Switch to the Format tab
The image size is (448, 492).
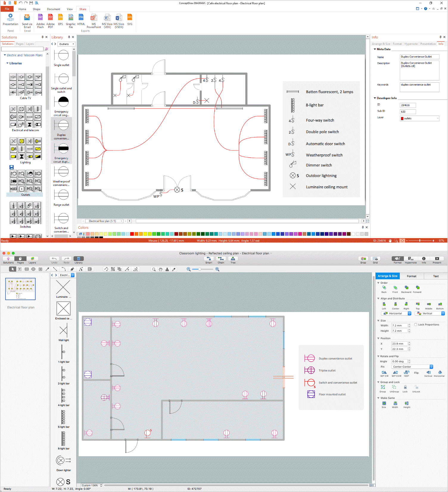pyautogui.click(x=411, y=276)
